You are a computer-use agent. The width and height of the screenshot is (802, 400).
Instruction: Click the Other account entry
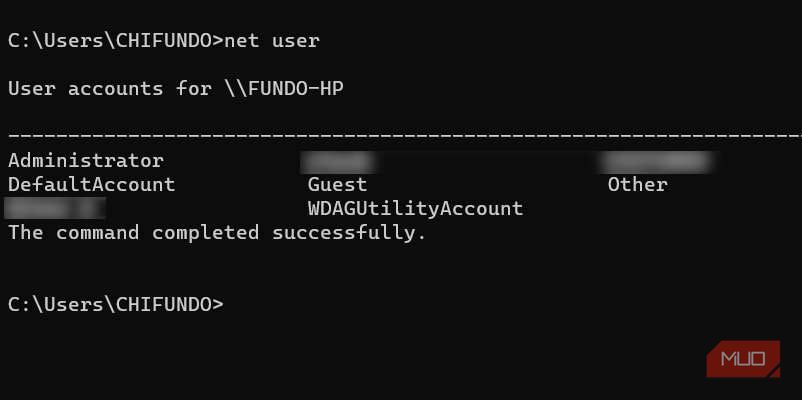pos(637,184)
